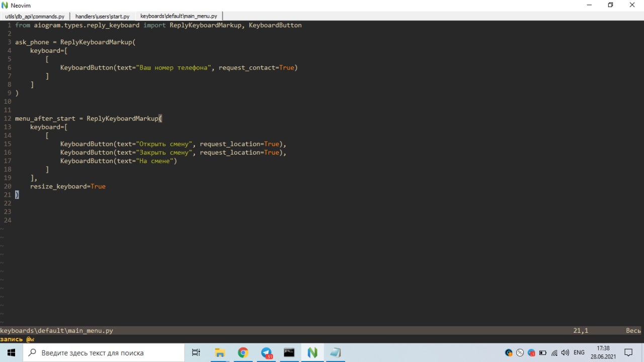Click the cursor position '21,1' in status line
This screenshot has height=362, width=644.
click(x=581, y=331)
